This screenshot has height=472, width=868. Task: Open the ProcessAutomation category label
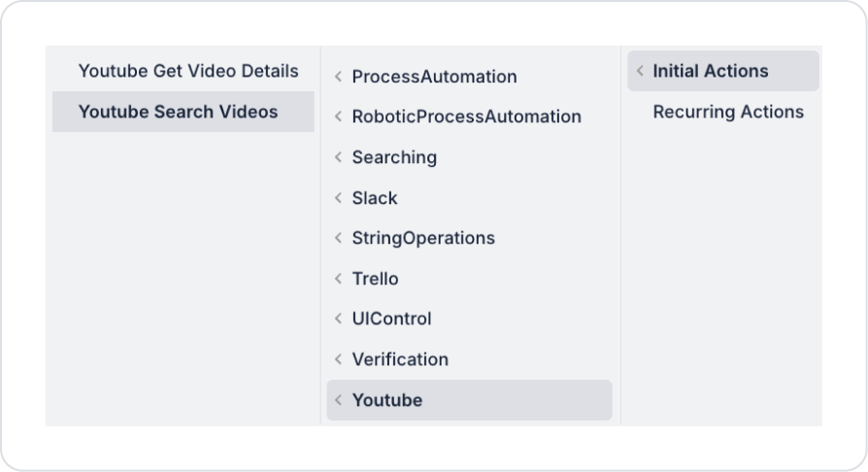coord(434,76)
